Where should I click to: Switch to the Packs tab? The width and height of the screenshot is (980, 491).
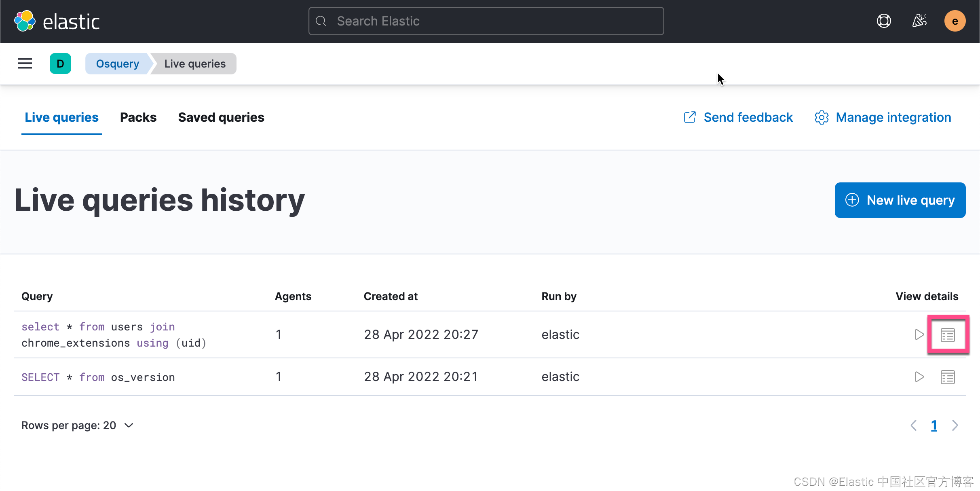tap(138, 117)
